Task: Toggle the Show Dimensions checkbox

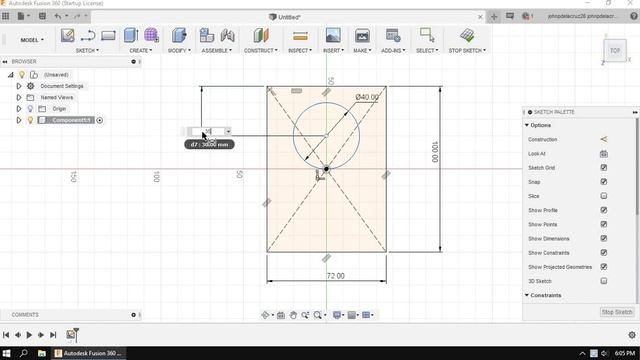Action: tap(604, 238)
